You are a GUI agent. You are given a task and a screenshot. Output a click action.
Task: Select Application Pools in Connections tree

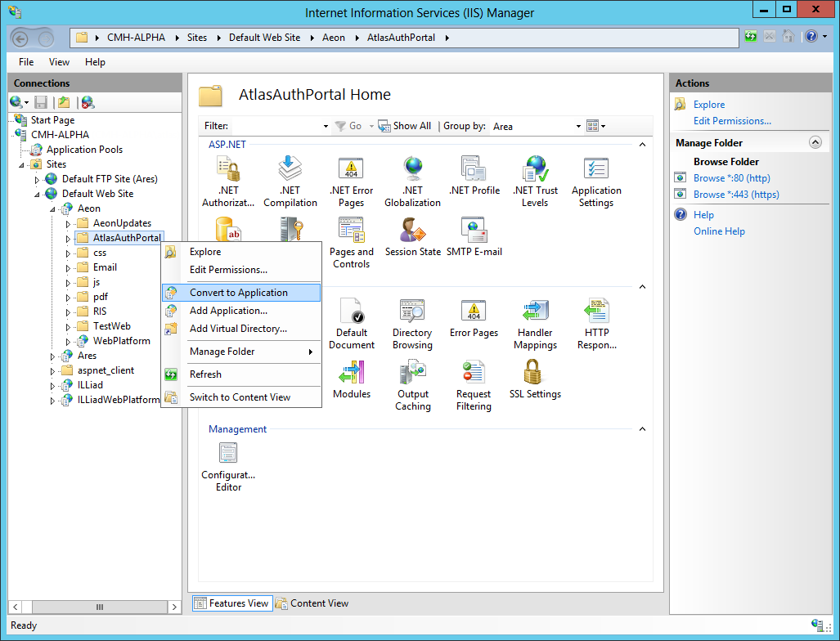click(84, 150)
